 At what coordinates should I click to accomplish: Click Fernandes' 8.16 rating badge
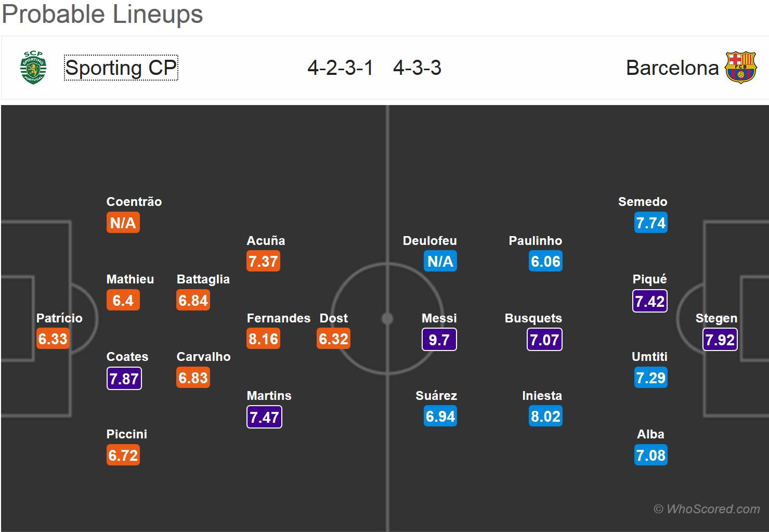click(264, 339)
